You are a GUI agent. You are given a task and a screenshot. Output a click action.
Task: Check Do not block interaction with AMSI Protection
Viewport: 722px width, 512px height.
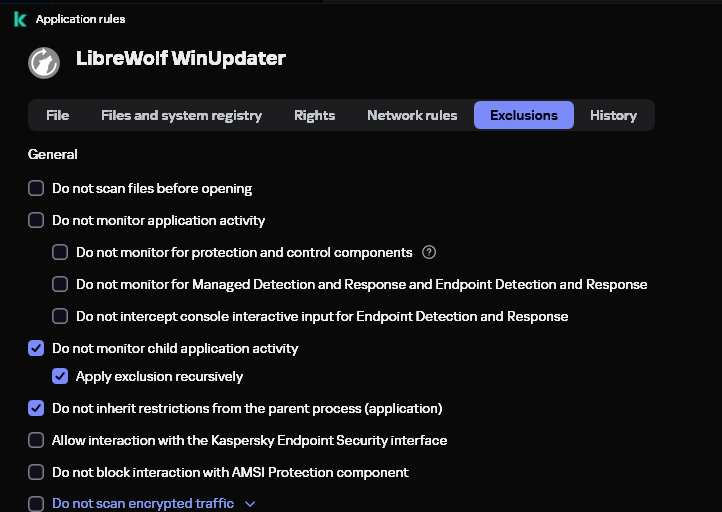[36, 472]
